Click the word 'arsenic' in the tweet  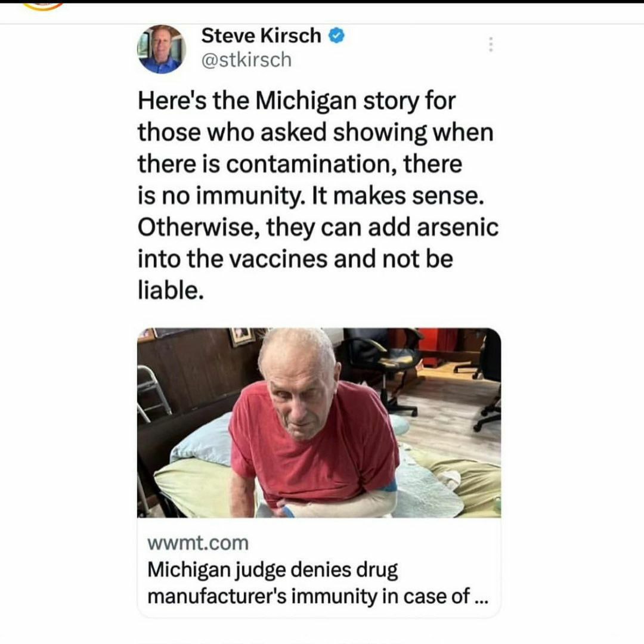point(457,228)
